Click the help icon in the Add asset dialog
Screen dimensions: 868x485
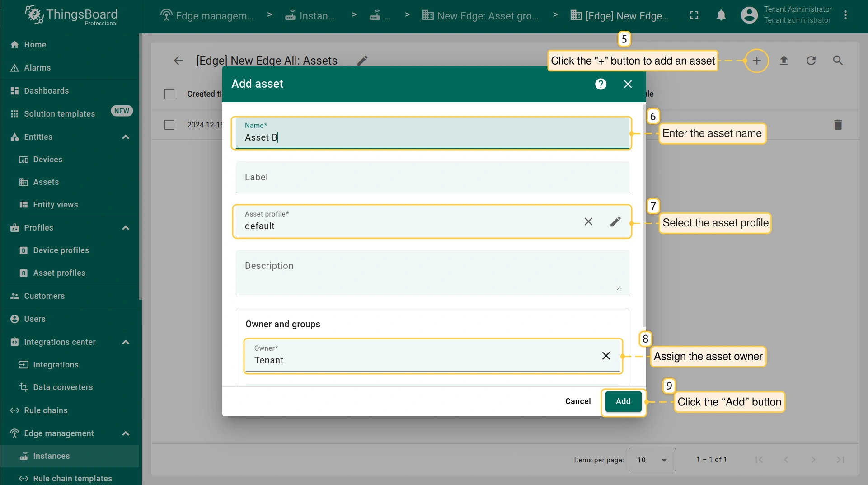[x=601, y=84]
